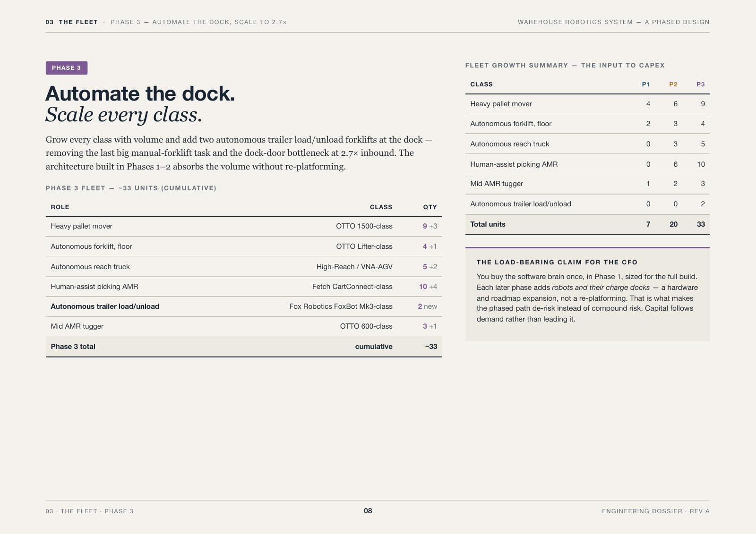The width and height of the screenshot is (756, 534).
Task: Select the 'OTTO 1500-class' cell
Action: click(x=364, y=226)
